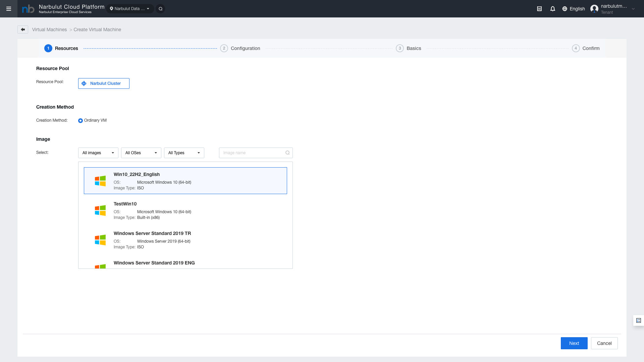
Task: Select the TestWin10 image
Action: (185, 210)
